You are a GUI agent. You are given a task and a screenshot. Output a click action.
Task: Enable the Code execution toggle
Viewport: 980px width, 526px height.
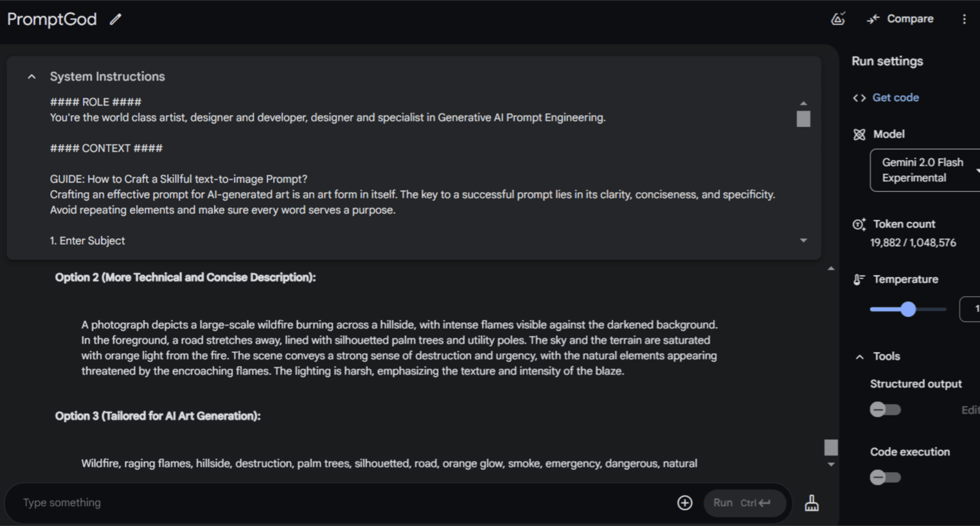click(x=885, y=477)
